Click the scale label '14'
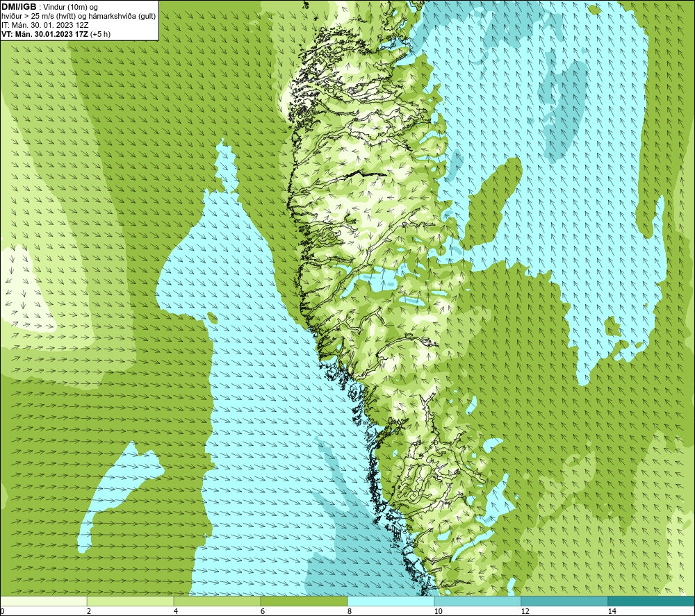 pos(612,611)
